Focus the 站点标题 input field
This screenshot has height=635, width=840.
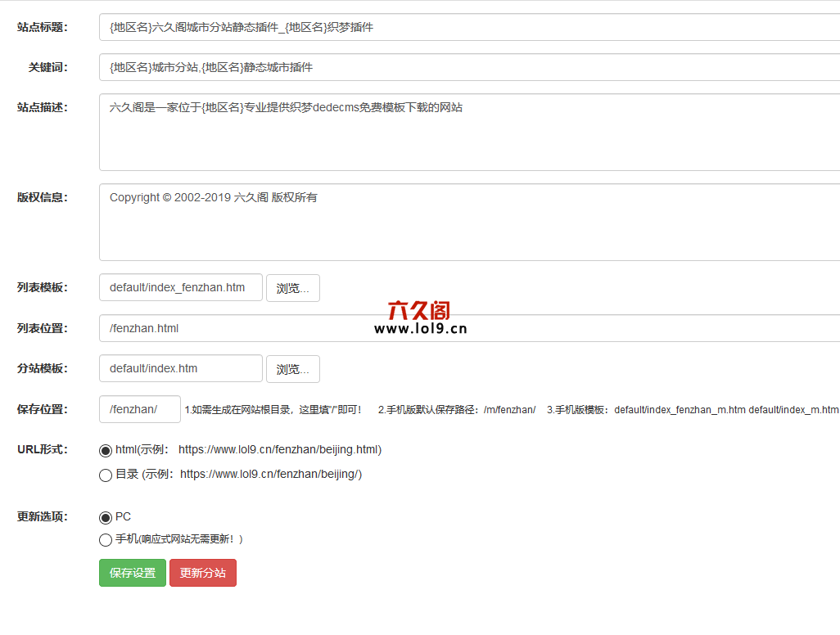pyautogui.click(x=469, y=27)
